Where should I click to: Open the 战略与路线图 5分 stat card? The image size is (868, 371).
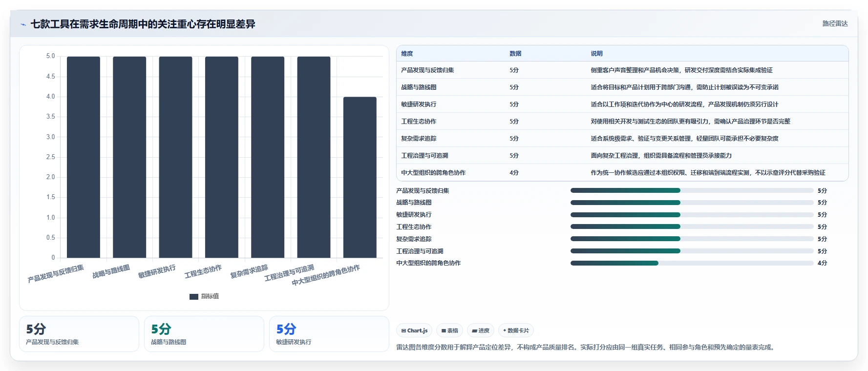click(204, 334)
